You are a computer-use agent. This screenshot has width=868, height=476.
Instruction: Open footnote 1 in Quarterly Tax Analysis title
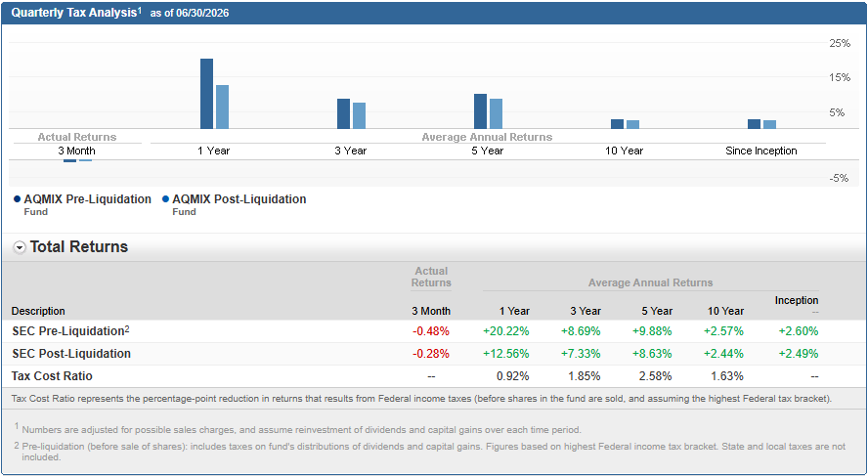tap(140, 10)
